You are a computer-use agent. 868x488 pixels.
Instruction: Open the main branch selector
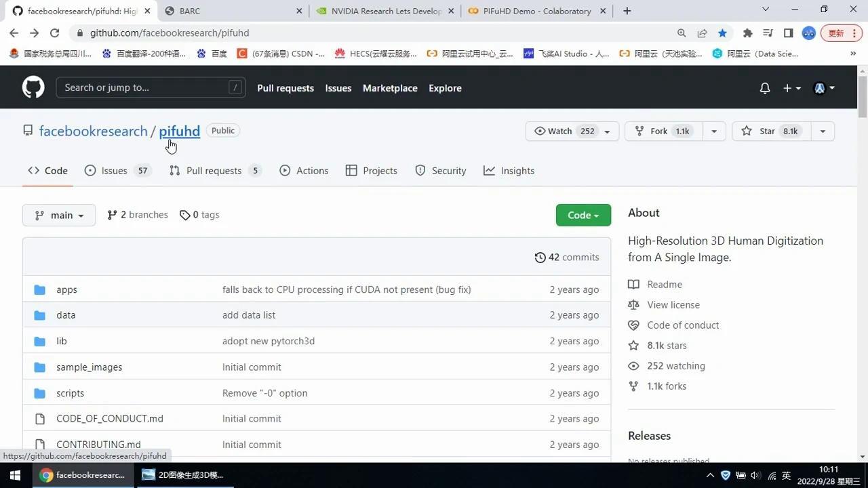(59, 216)
